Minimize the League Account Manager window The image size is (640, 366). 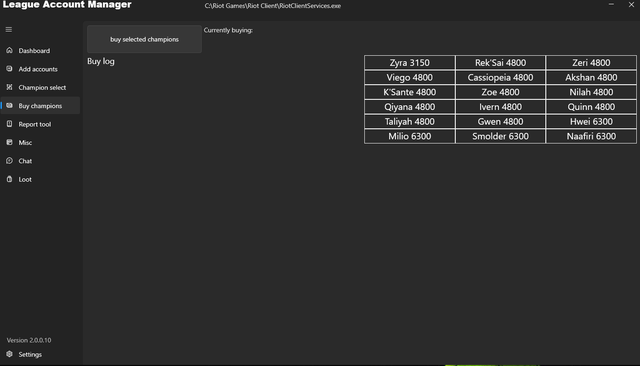611,4
